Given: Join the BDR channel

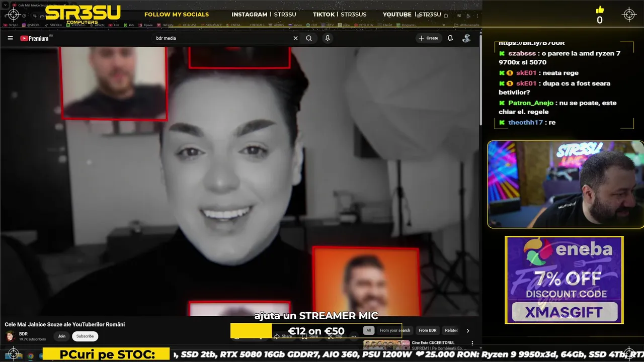Looking at the screenshot, I should point(61,336).
